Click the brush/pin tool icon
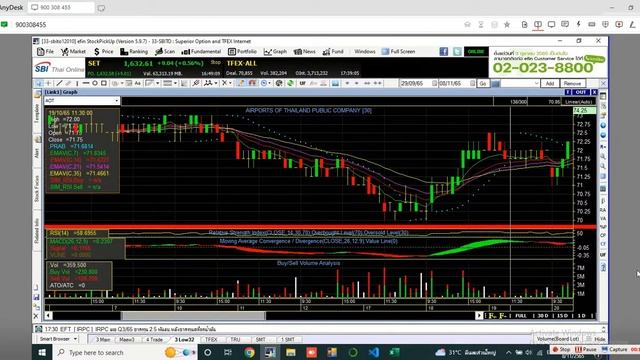Viewport: 640px width, 360px height. pyautogui.click(x=195, y=83)
